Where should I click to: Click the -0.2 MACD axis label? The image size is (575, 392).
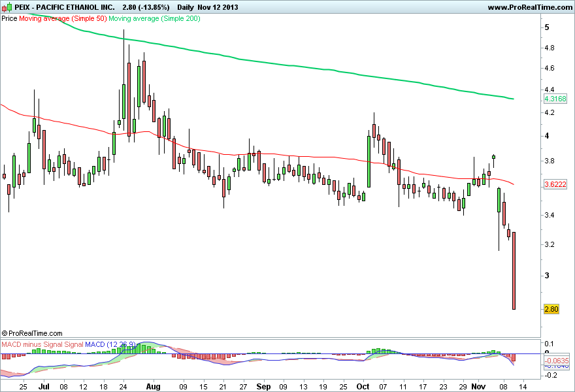pyautogui.click(x=550, y=375)
